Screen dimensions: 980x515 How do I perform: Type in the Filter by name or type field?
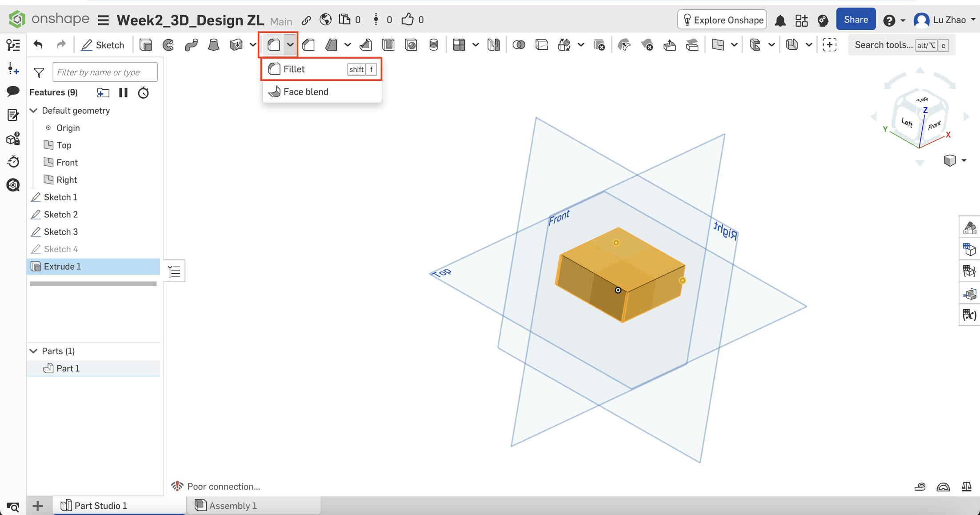tap(105, 72)
